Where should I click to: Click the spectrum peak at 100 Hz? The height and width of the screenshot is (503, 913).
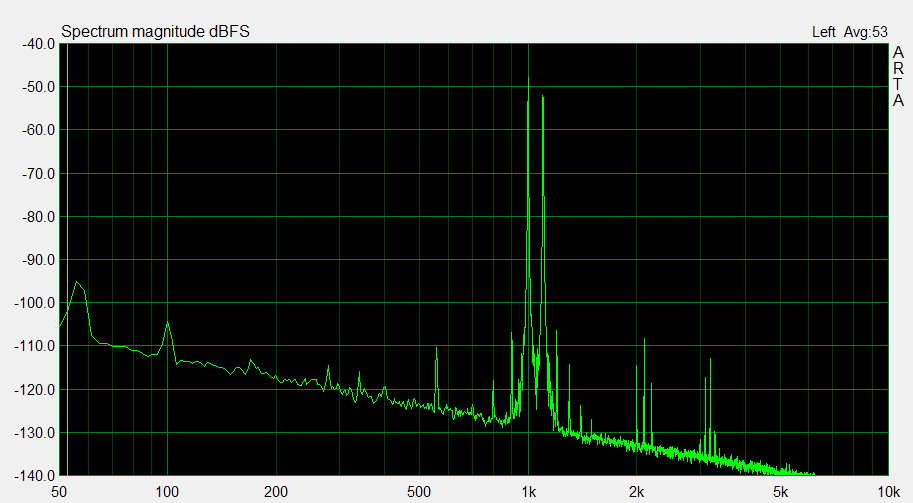click(x=168, y=322)
